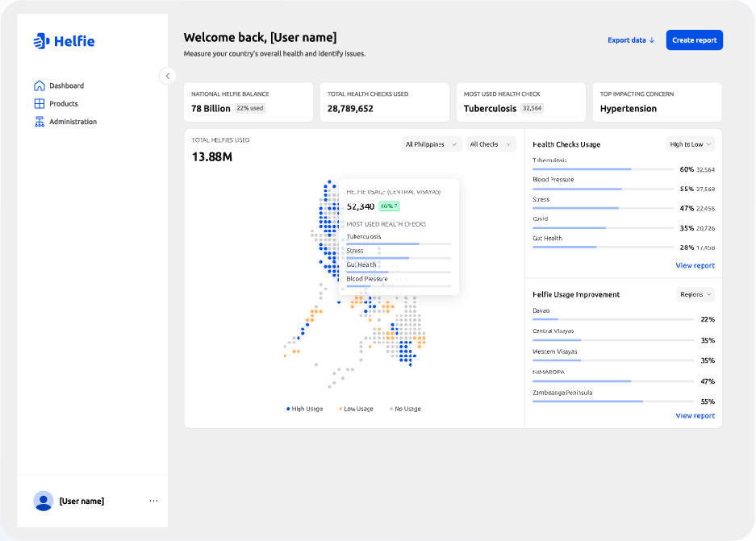Click the Top Impacting Concern Hypertension card

click(x=657, y=102)
